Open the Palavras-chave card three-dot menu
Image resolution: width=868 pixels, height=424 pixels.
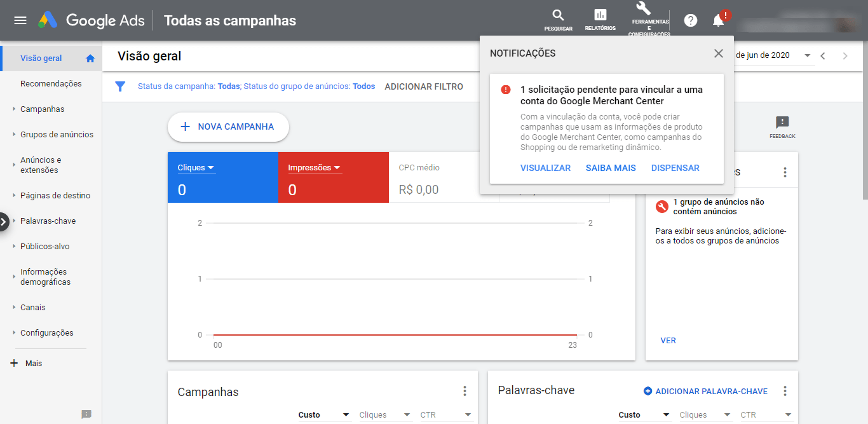(785, 391)
